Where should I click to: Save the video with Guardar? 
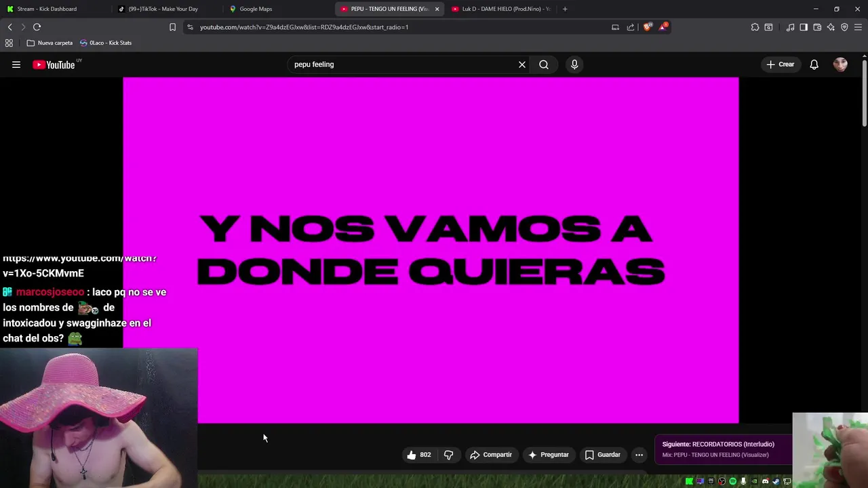(603, 455)
